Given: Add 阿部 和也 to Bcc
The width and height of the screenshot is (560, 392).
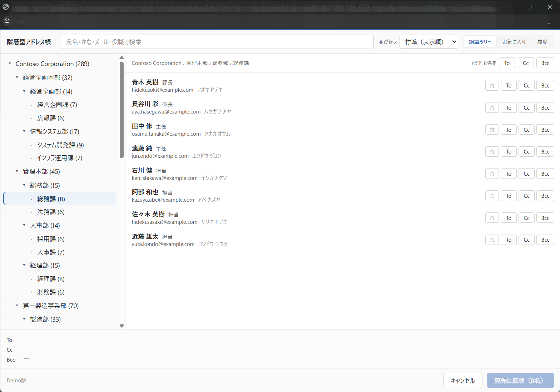Looking at the screenshot, I should [x=545, y=196].
